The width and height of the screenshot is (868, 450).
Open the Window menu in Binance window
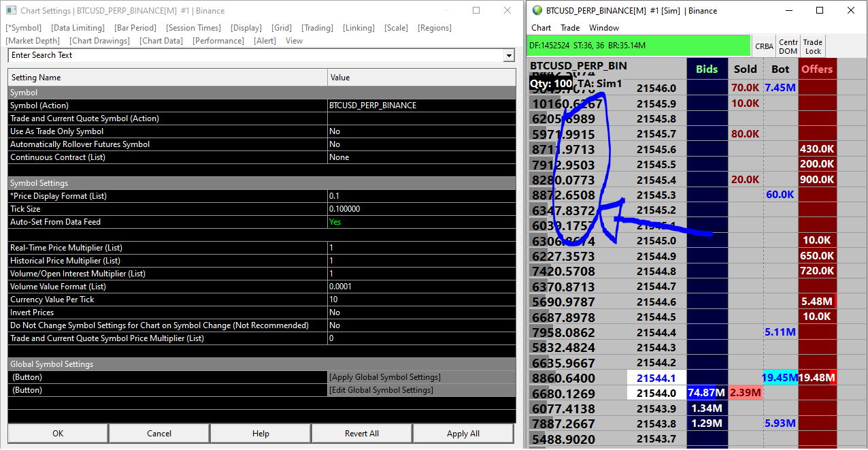[x=604, y=28]
